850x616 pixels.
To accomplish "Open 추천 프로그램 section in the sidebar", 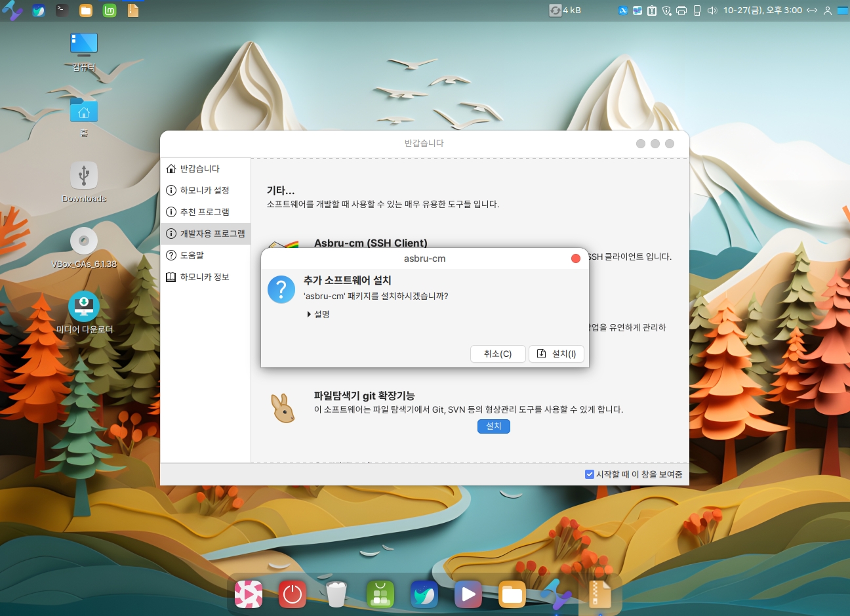I will pyautogui.click(x=204, y=212).
